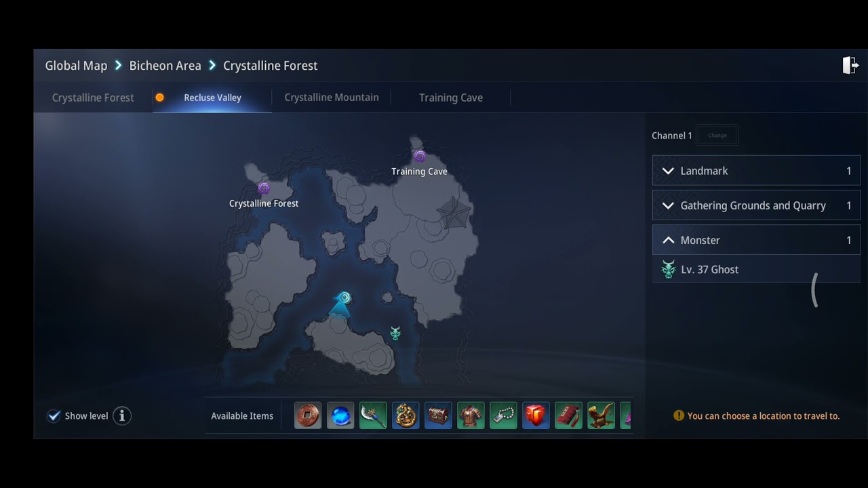Open Bicheon Area breadcrumb
Viewport: 868px width, 488px height.
point(165,66)
